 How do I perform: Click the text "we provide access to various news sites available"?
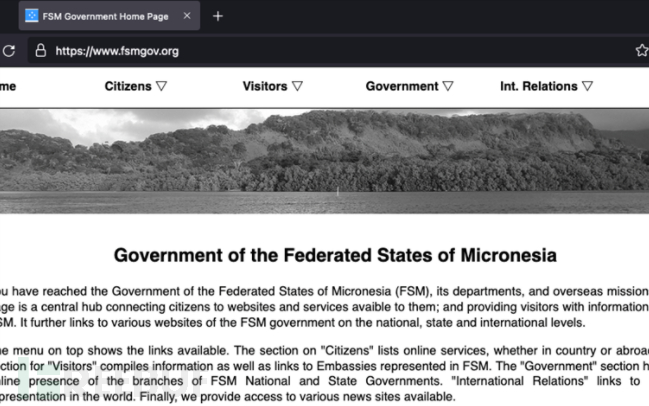318,396
